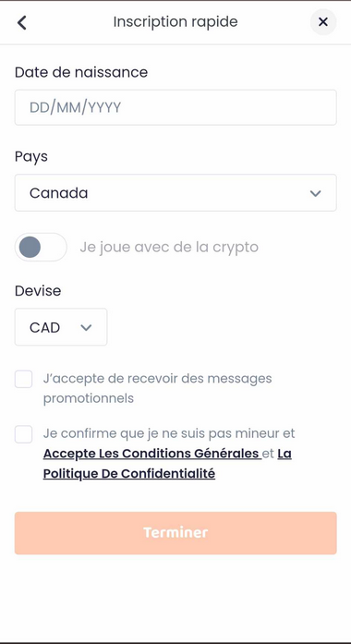Image resolution: width=351 pixels, height=644 pixels.
Task: Click the Date de naissance label
Action: pos(81,72)
